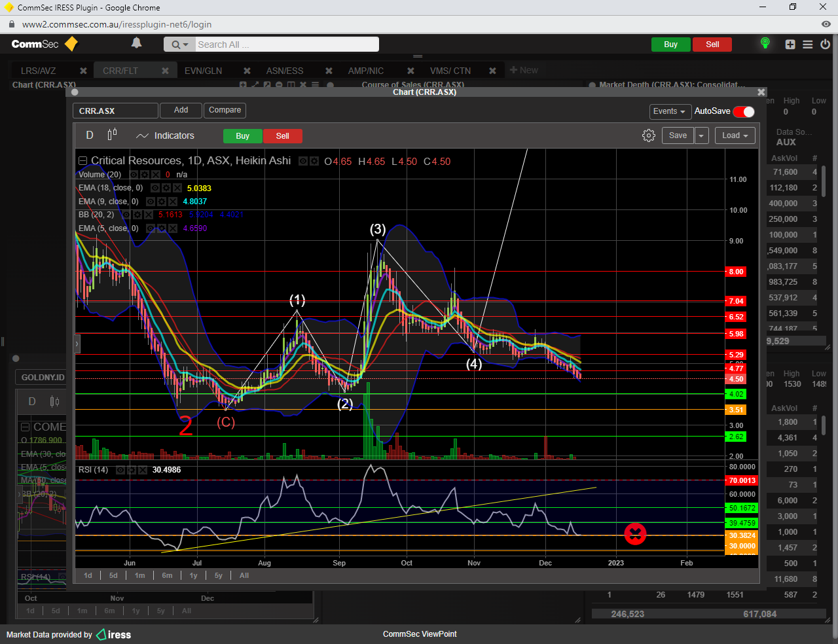Click the Search All input field
This screenshot has width=838, height=644.
coord(287,45)
